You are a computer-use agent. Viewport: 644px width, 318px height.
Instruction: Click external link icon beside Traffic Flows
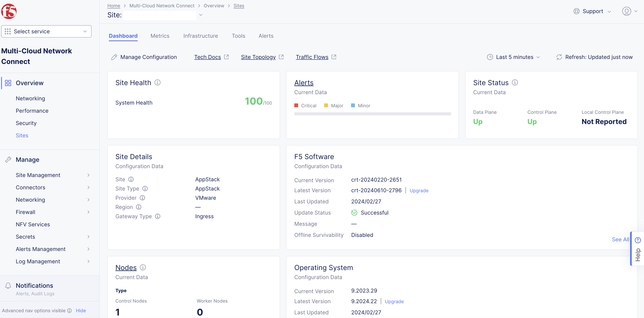pyautogui.click(x=334, y=57)
